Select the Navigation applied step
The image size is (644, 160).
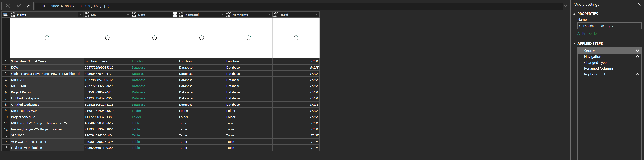click(609, 57)
